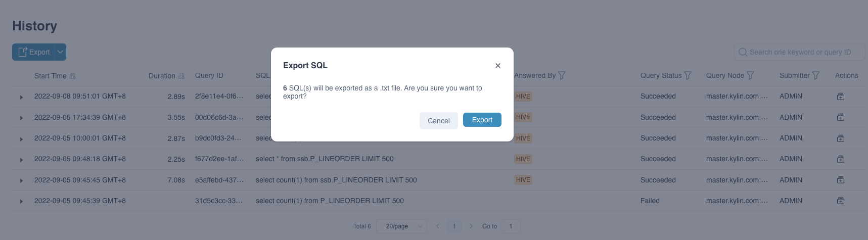Image resolution: width=868 pixels, height=240 pixels.
Task: Filter the Answered By column
Action: pos(562,76)
